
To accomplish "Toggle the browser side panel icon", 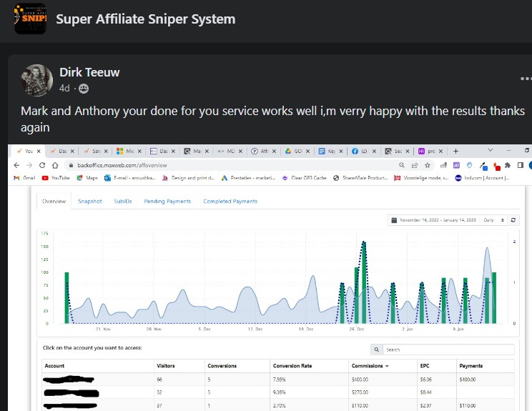I will (x=521, y=165).
